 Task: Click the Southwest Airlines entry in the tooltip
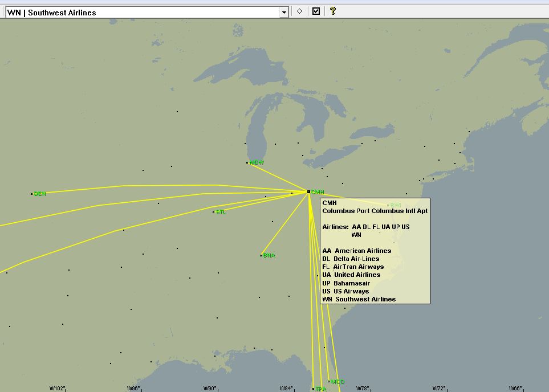coord(359,299)
